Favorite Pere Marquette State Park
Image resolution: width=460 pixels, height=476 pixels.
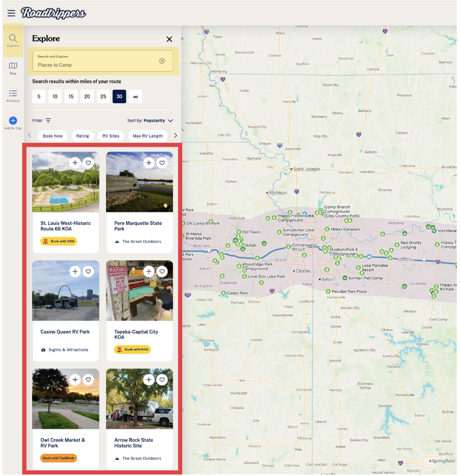point(162,162)
